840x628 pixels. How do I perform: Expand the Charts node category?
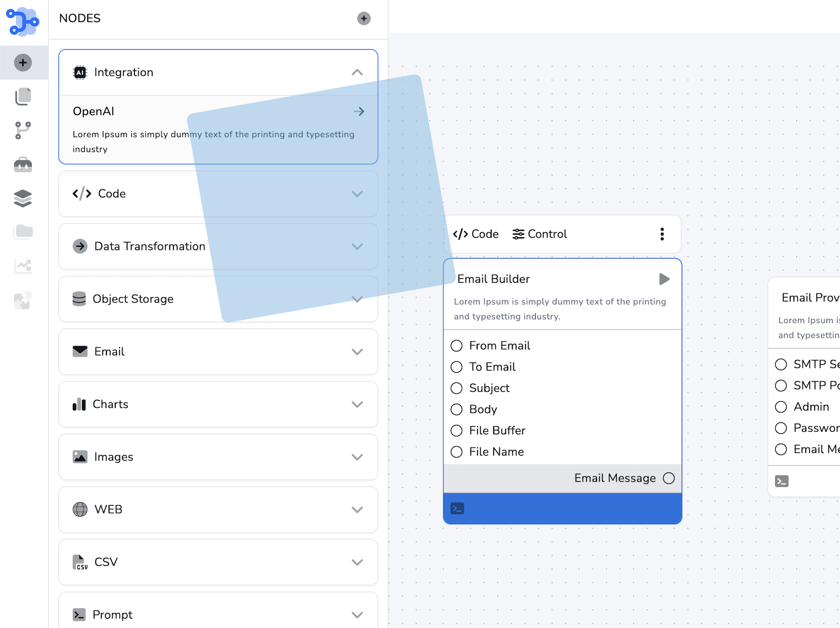click(357, 404)
